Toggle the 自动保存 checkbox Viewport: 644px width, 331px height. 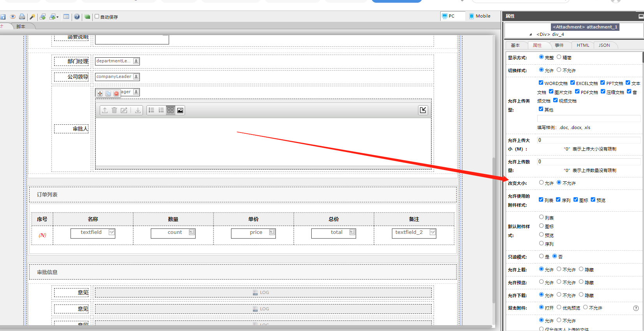97,16
